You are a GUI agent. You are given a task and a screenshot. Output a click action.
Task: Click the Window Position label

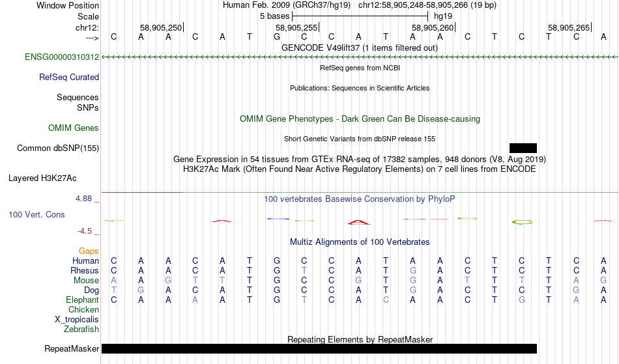[x=68, y=5]
